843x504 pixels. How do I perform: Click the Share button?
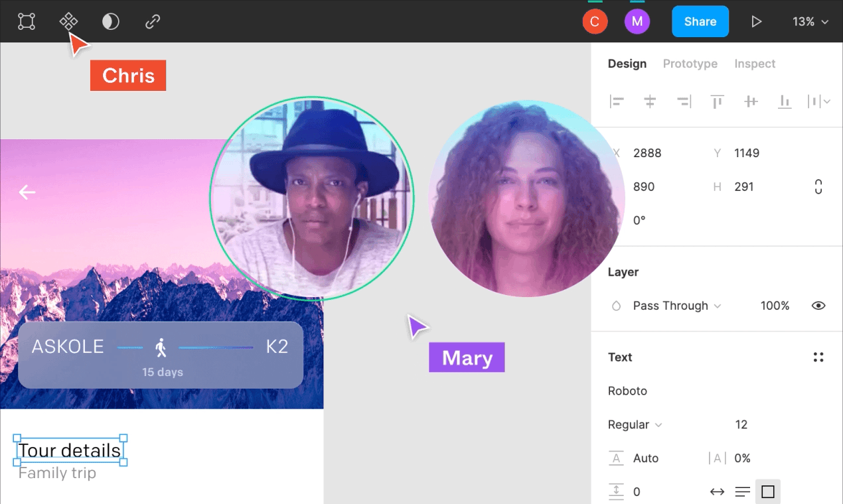tap(700, 22)
